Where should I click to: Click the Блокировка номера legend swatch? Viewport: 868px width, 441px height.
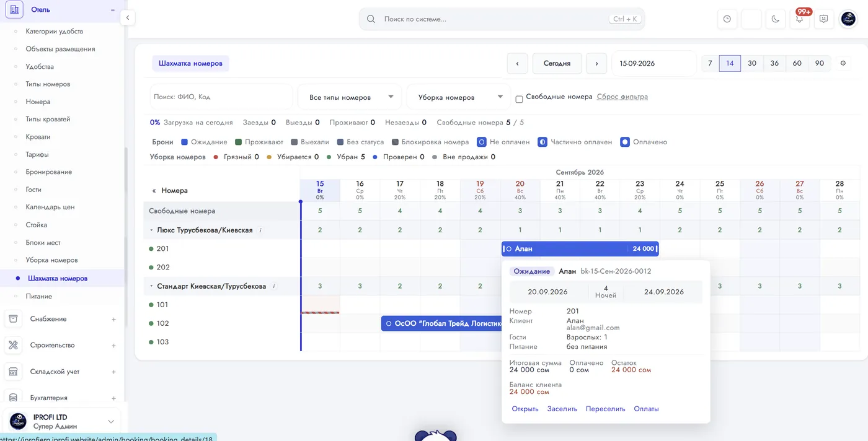(x=395, y=142)
